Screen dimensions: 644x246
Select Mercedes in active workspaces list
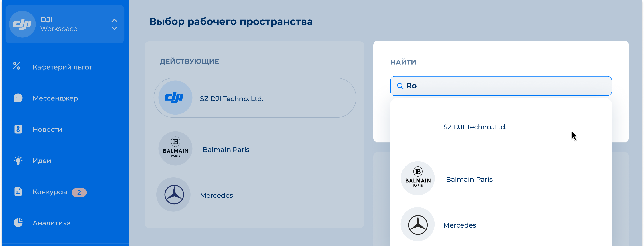pyautogui.click(x=216, y=195)
